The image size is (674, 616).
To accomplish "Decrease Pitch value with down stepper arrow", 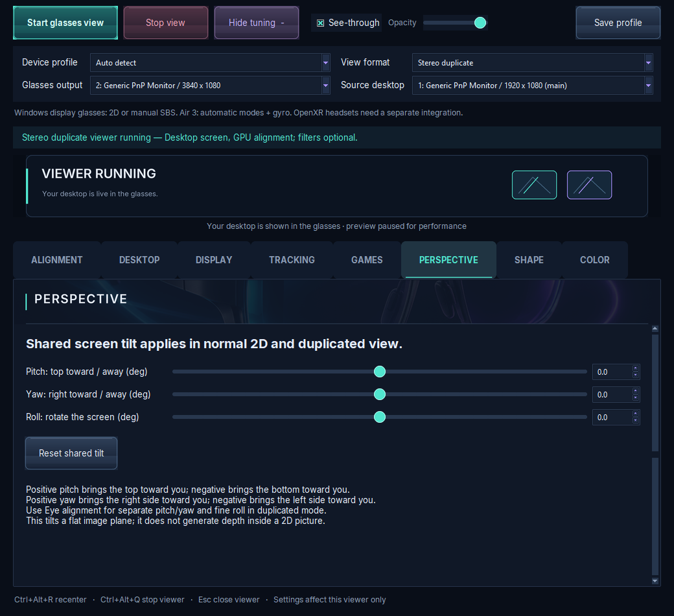I will pos(636,375).
